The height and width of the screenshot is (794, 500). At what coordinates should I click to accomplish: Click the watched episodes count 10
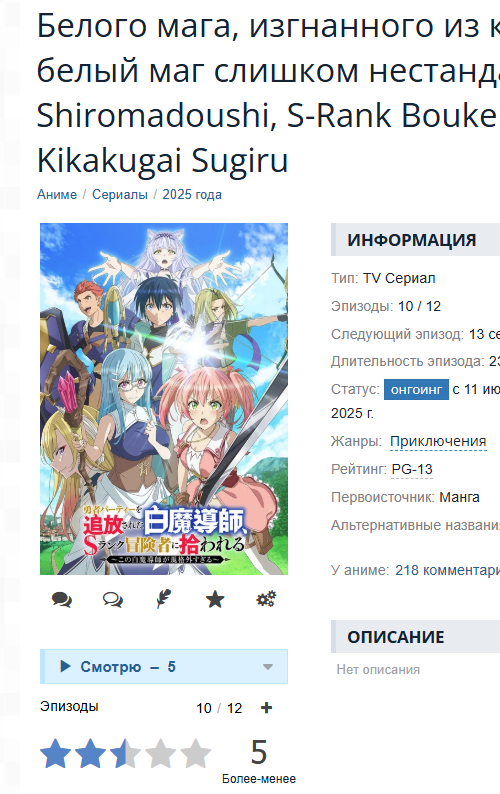click(x=204, y=708)
